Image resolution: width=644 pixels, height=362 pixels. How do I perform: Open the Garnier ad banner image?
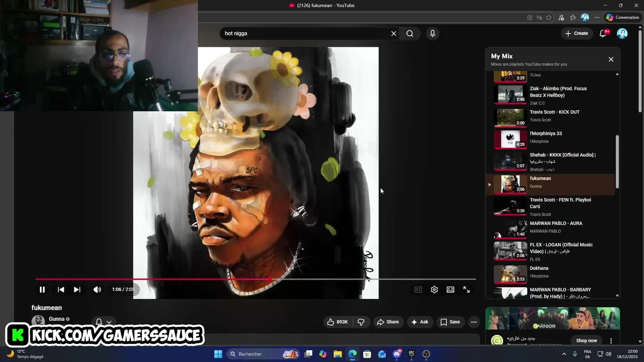[552, 319]
